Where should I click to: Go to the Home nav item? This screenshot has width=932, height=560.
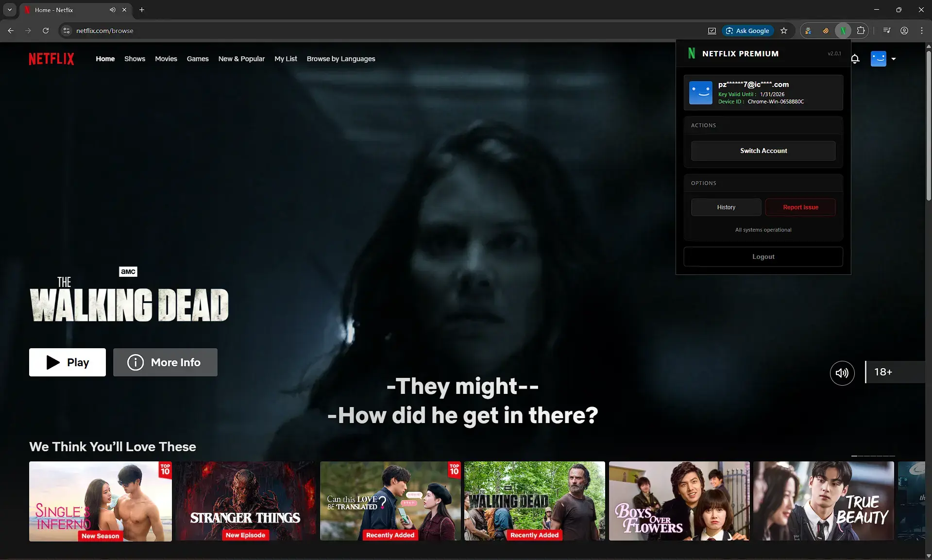[105, 59]
